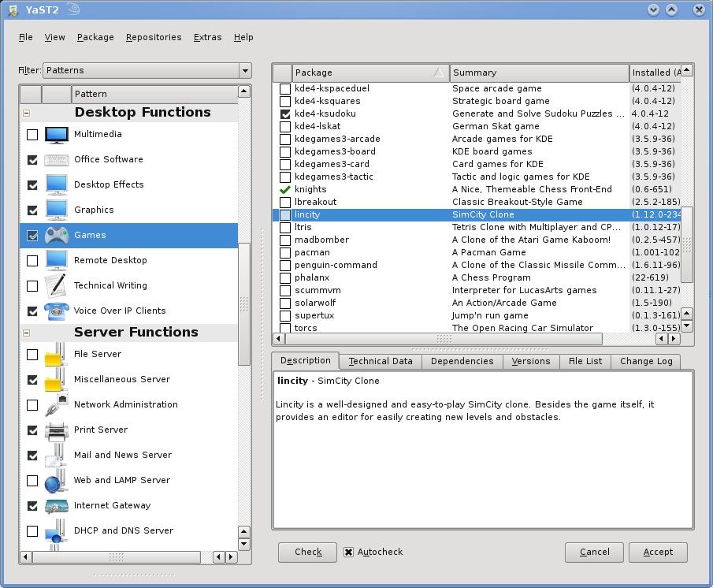Click the Voice Over IP telephone icon
This screenshot has height=588, width=713.
click(x=56, y=311)
